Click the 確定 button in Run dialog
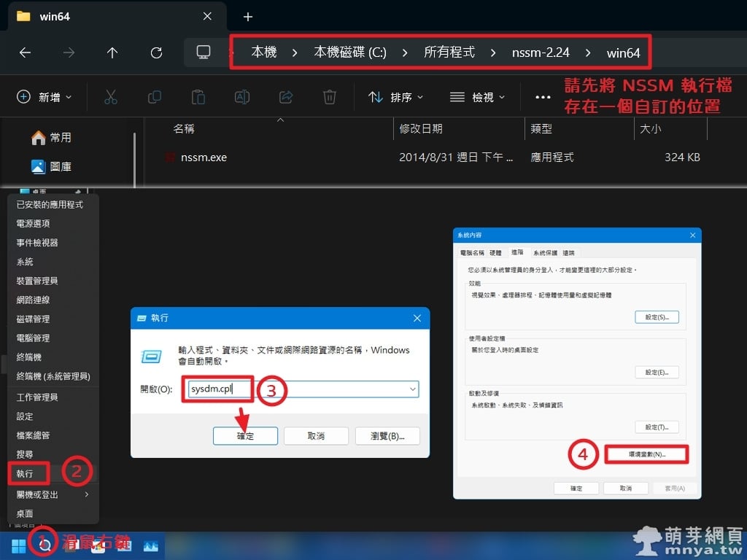Image resolution: width=747 pixels, height=560 pixels. [x=245, y=436]
